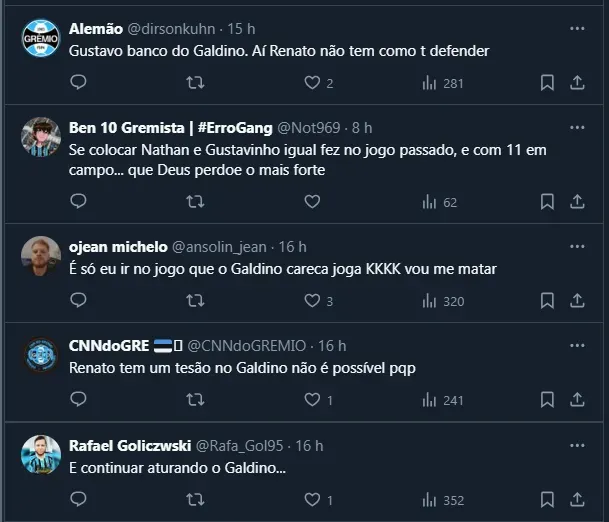
Task: Bookmark CNNdoGRE's tweet
Action: pyautogui.click(x=547, y=400)
